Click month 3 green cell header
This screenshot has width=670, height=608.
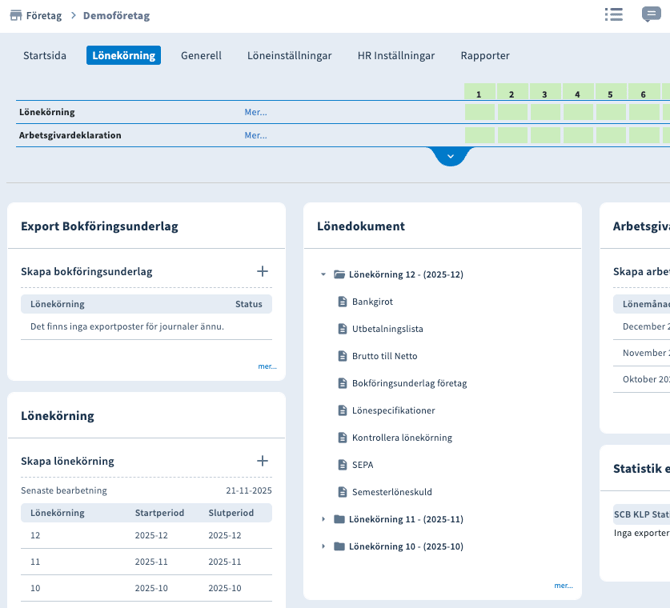tap(544, 94)
